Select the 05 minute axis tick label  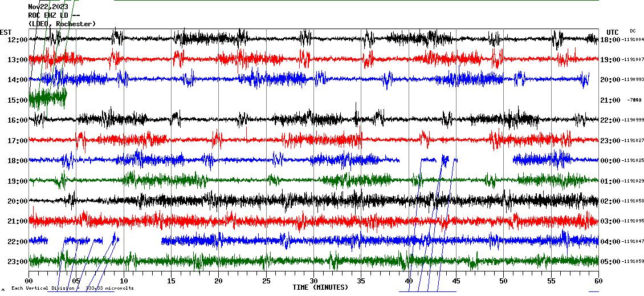[x=76, y=281]
